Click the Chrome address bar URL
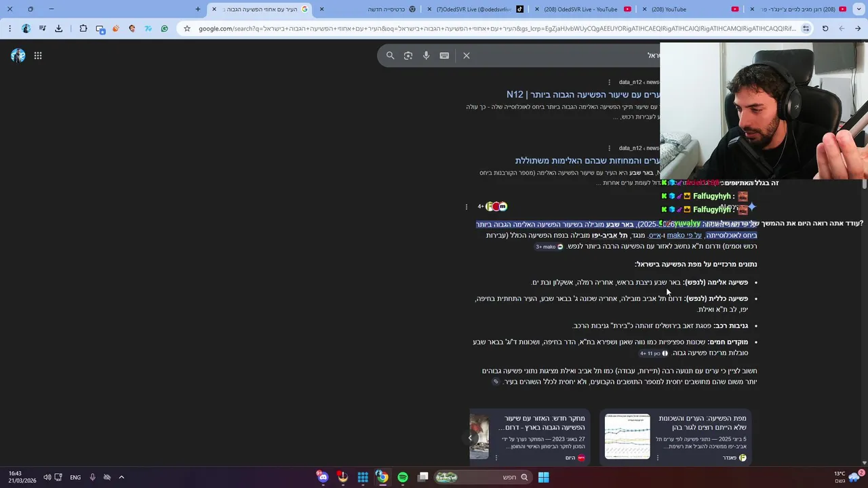 tap(497, 28)
